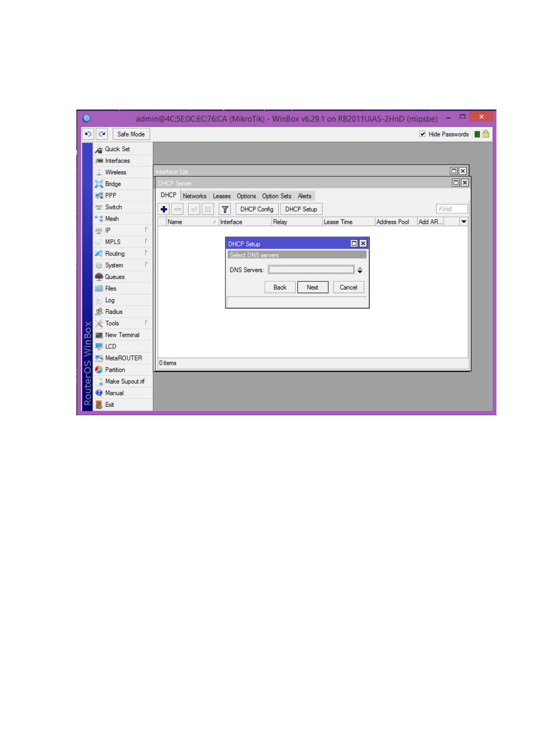Expand the MPLS submenu
Viewport: 535px width, 756px height.
(x=146, y=242)
